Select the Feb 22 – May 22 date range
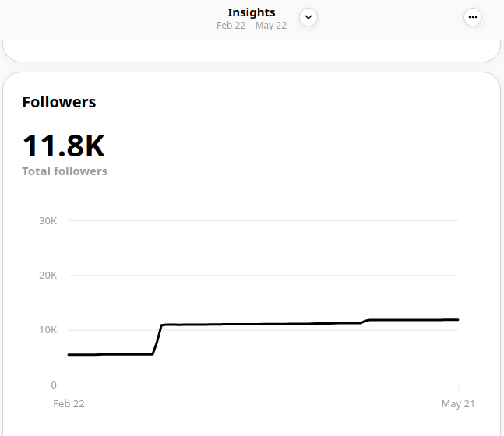 (x=251, y=26)
